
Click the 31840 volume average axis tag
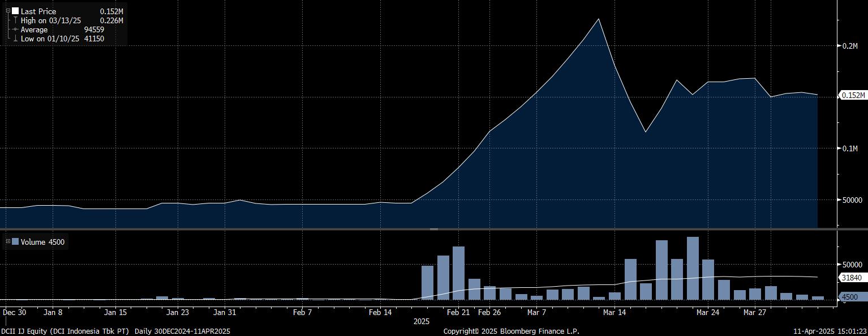[852, 278]
